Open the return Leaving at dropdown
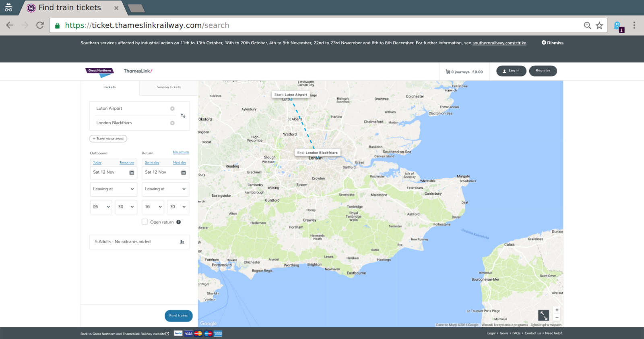The width and height of the screenshot is (644, 339). pyautogui.click(x=165, y=189)
